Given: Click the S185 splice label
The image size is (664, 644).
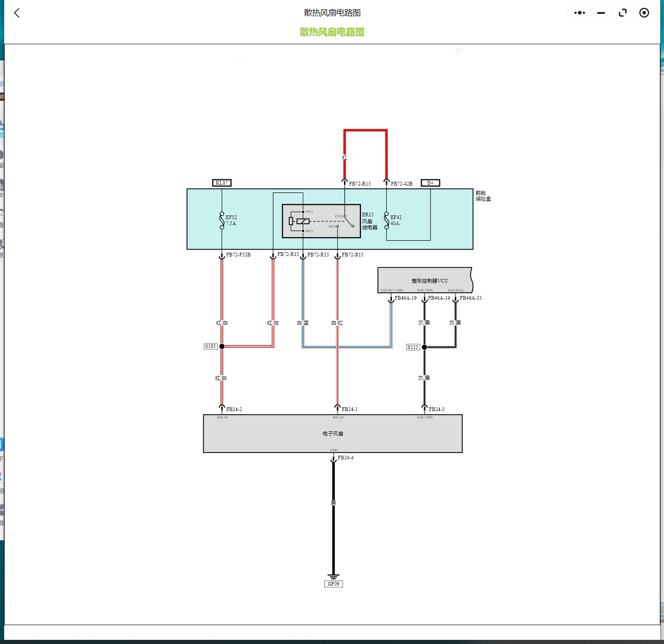Looking at the screenshot, I should [210, 346].
